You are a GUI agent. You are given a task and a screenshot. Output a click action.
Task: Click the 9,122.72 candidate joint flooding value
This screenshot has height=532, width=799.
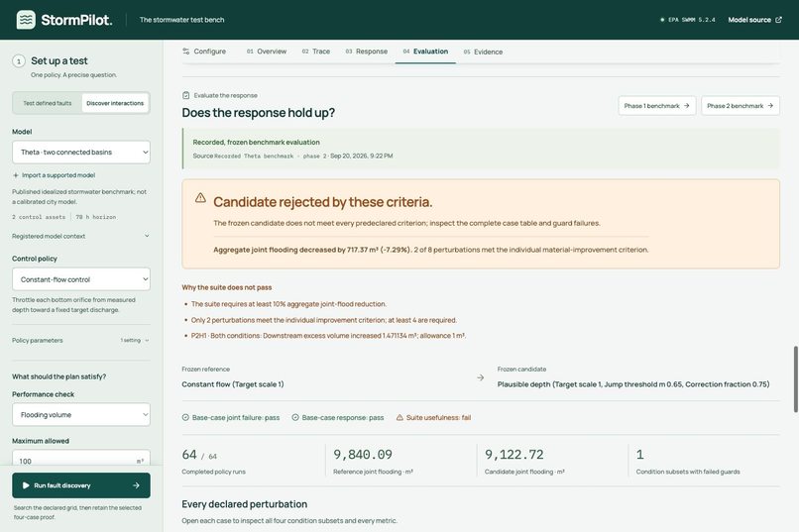[514, 455]
